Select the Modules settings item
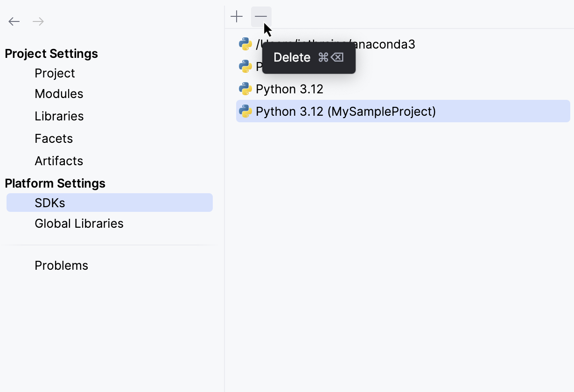This screenshot has width=574, height=392. (x=59, y=94)
